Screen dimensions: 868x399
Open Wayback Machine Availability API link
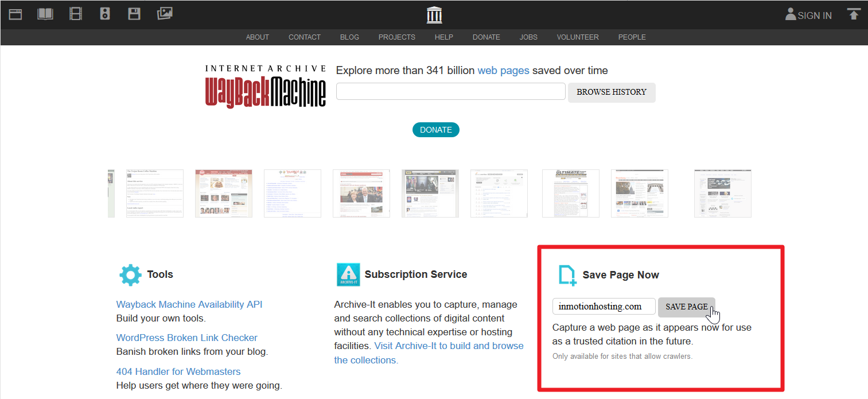tap(189, 304)
